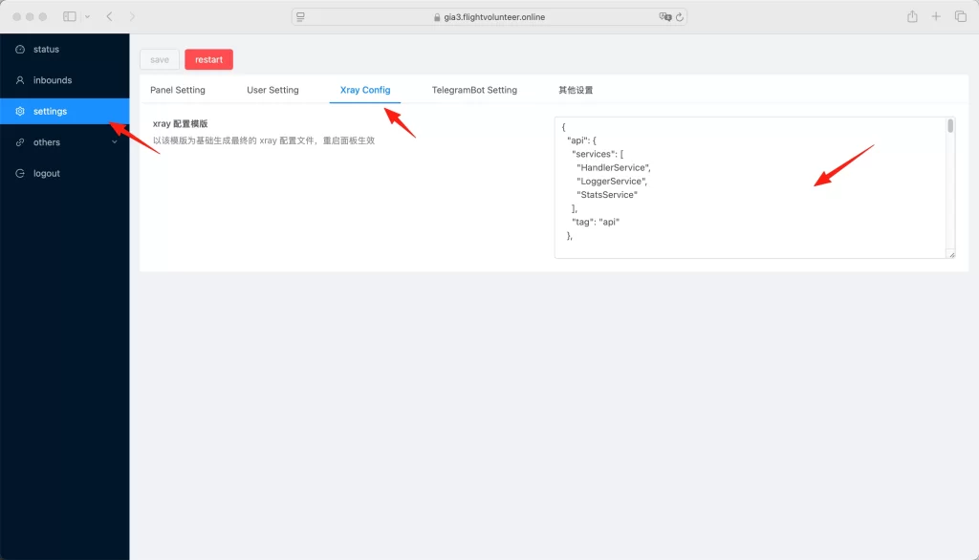This screenshot has height=560, width=979.
Task: Click the inbounds user icon
Action: [x=20, y=80]
